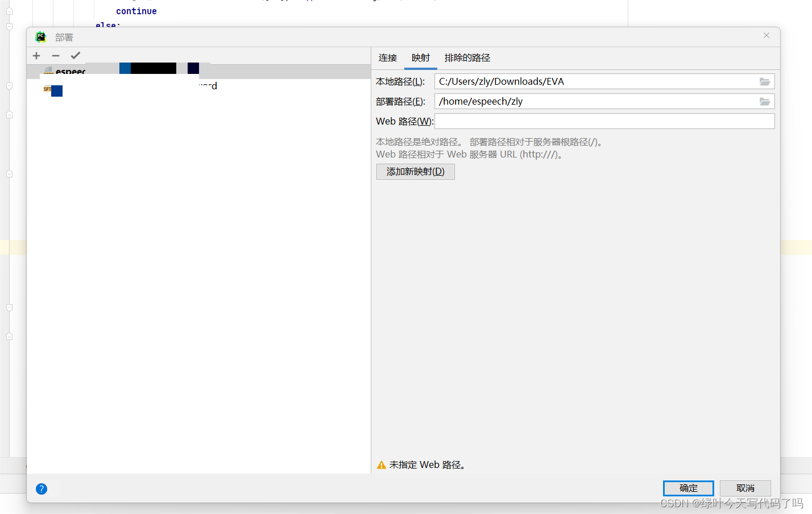Switch to the 连接 tab

click(388, 58)
